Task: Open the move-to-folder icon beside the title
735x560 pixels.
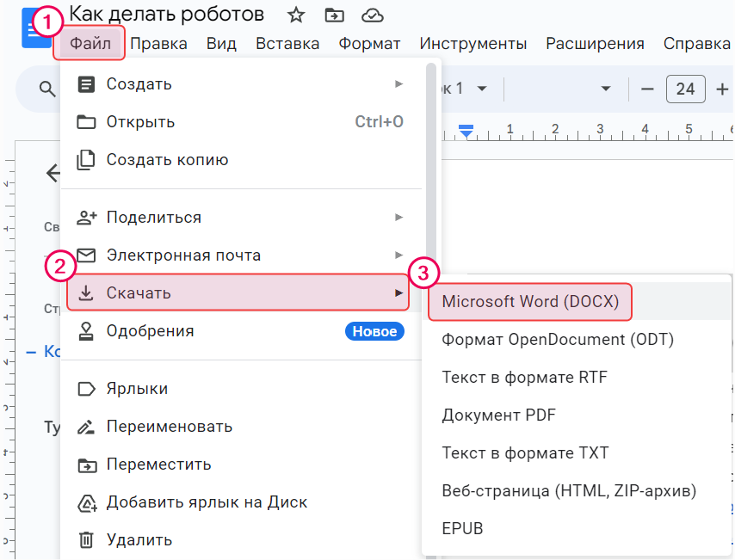Action: pos(334,15)
